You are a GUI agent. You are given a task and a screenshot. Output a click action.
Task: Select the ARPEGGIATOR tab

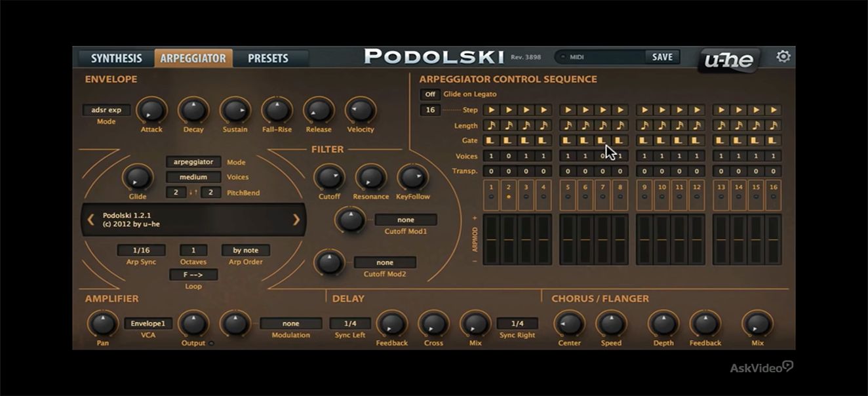(x=193, y=58)
